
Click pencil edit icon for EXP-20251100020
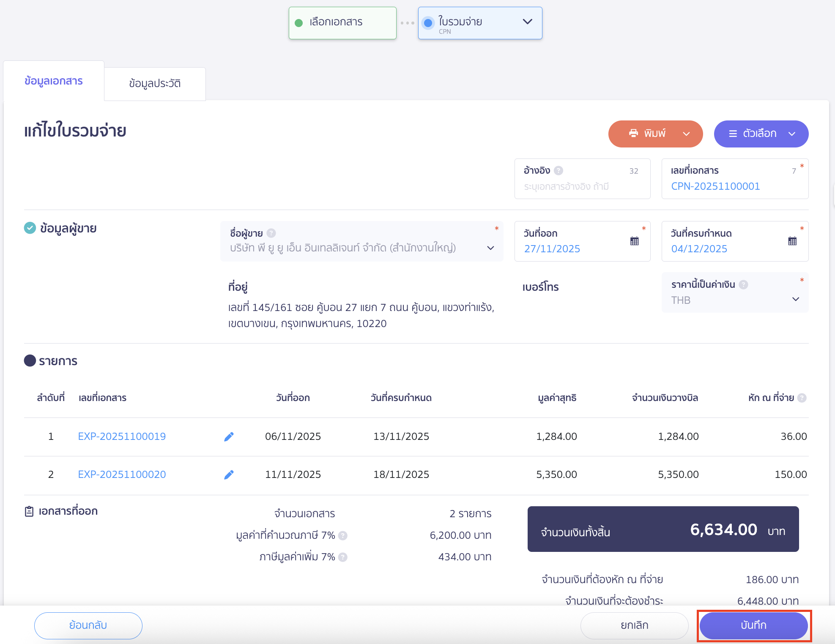coord(229,475)
